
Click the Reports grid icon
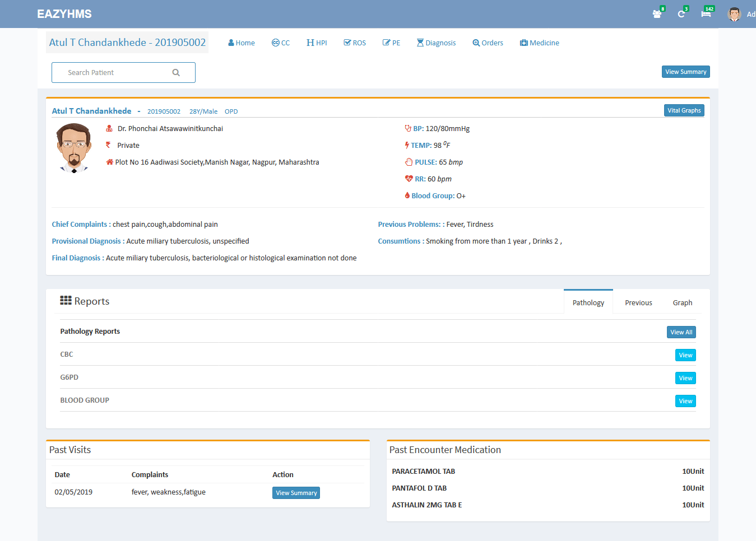(66, 301)
